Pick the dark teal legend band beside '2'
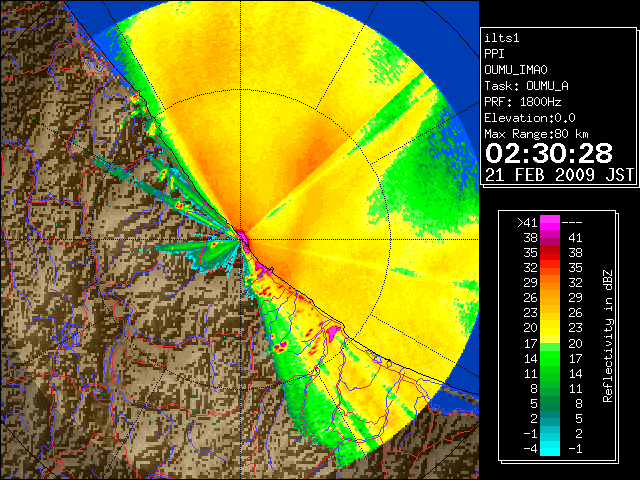The height and width of the screenshot is (480, 640). pyautogui.click(x=550, y=418)
